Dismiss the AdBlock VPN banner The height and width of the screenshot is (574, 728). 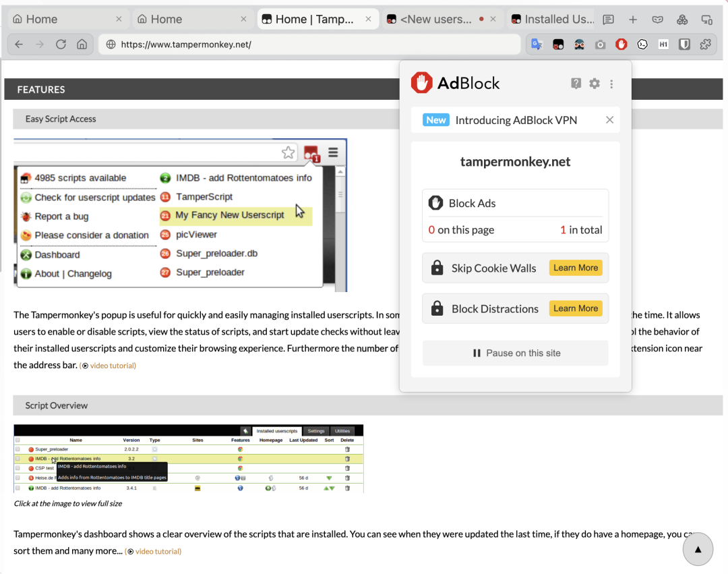tap(609, 120)
